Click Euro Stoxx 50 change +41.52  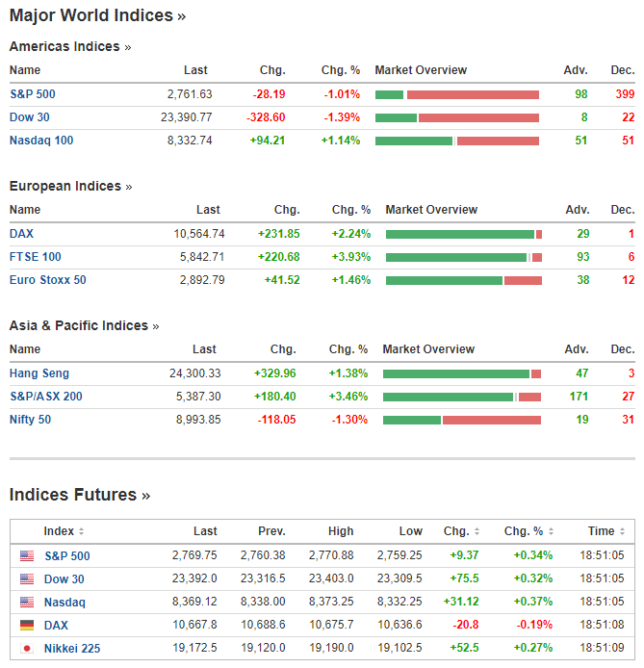point(282,280)
